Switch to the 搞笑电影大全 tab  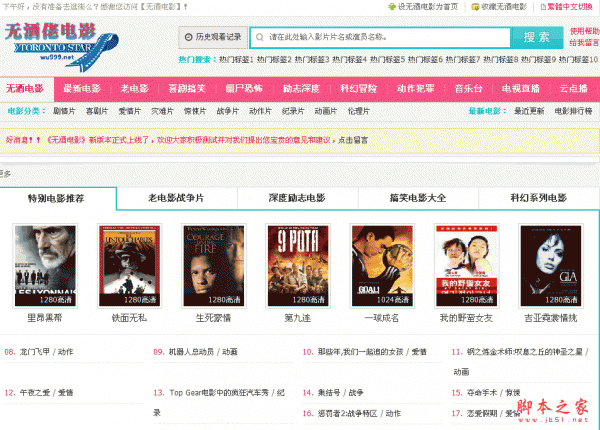tap(418, 198)
